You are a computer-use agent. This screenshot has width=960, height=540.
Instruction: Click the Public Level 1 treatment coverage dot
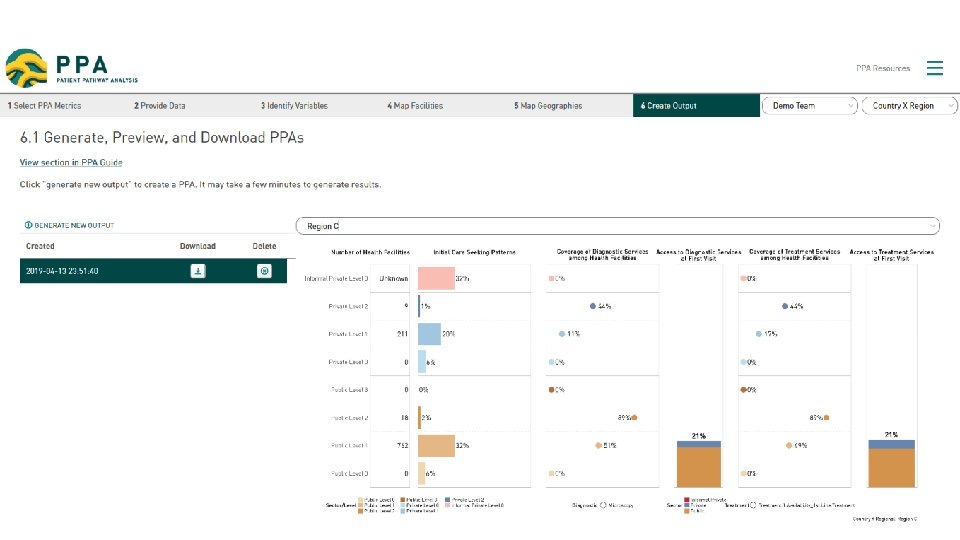tap(789, 445)
